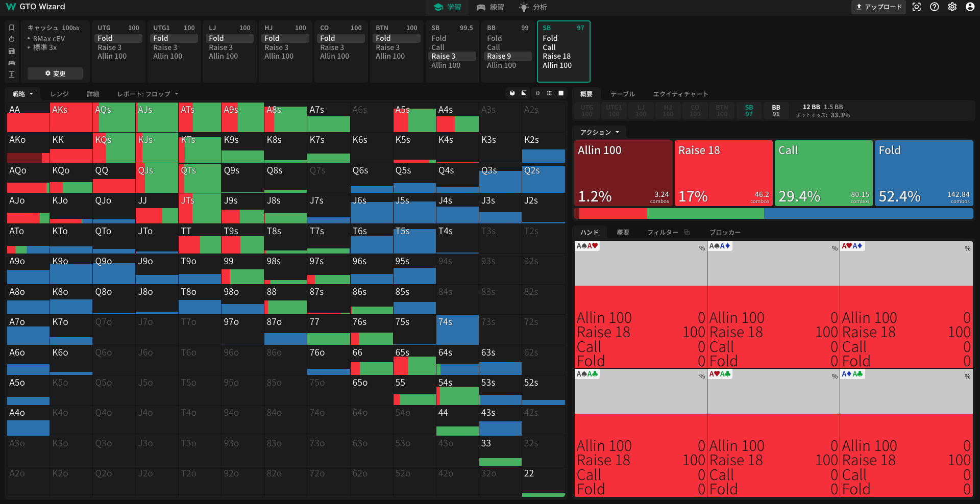This screenshot has width=980, height=504.
Task: Click the blue Fold 52.4% action card
Action: click(x=924, y=173)
